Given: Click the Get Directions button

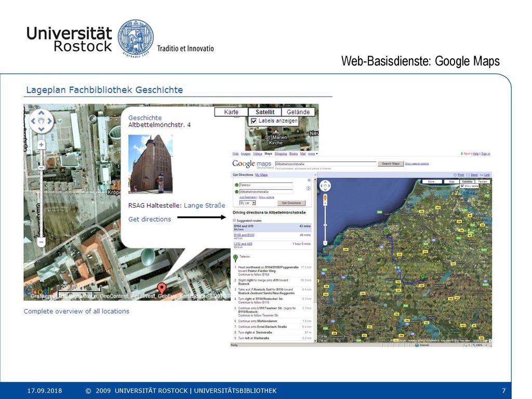Looking at the screenshot, I should pos(291,203).
